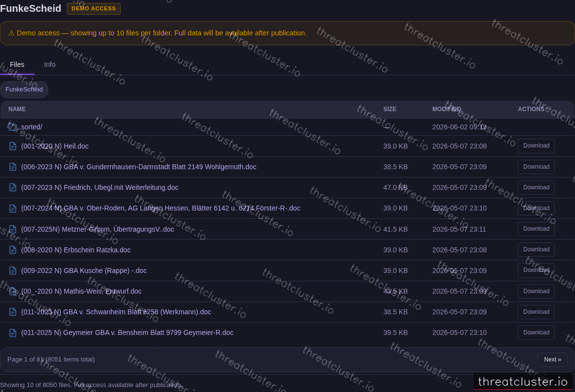The image size is (575, 392).
Task: Download (001-2020 N) Heil.doc
Action: click(536, 146)
